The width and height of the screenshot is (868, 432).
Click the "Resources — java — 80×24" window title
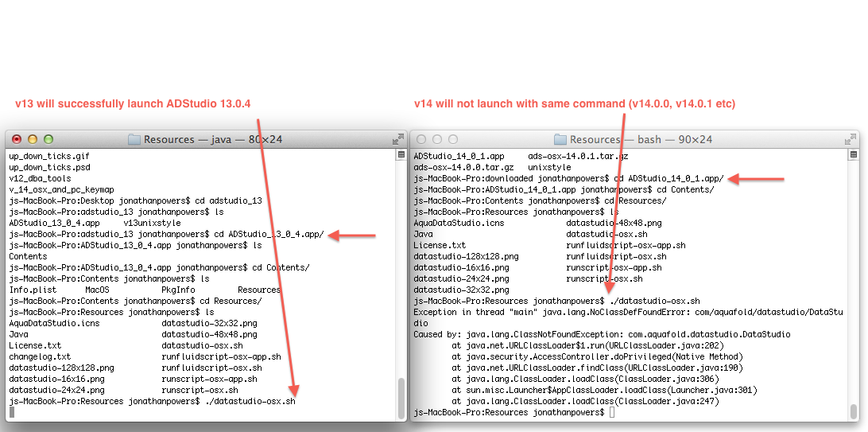click(213, 139)
